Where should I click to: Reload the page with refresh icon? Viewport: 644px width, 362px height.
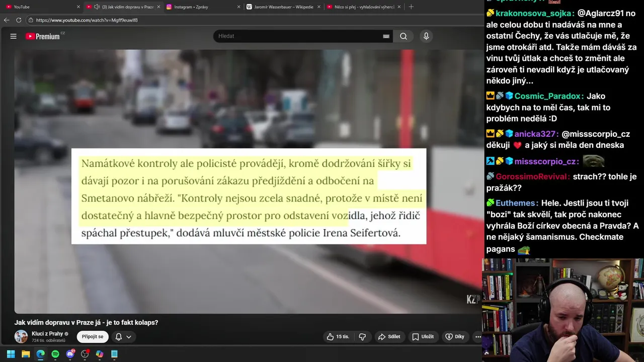click(19, 20)
